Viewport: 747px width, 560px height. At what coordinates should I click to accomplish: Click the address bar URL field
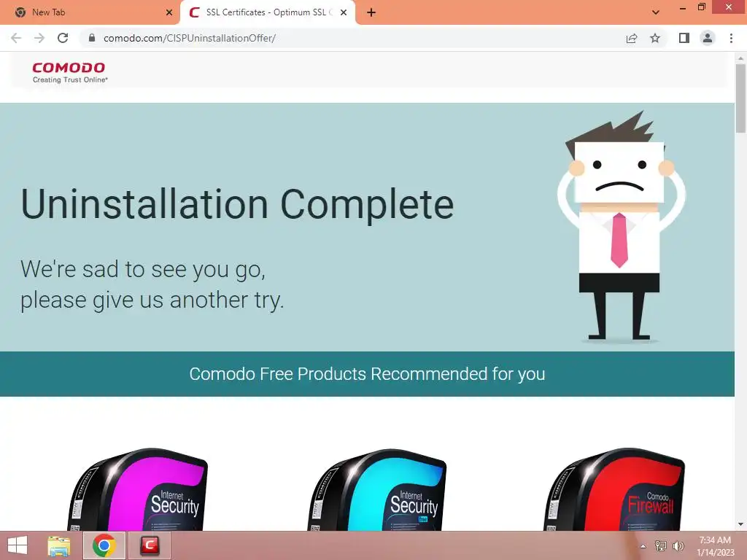click(352, 38)
